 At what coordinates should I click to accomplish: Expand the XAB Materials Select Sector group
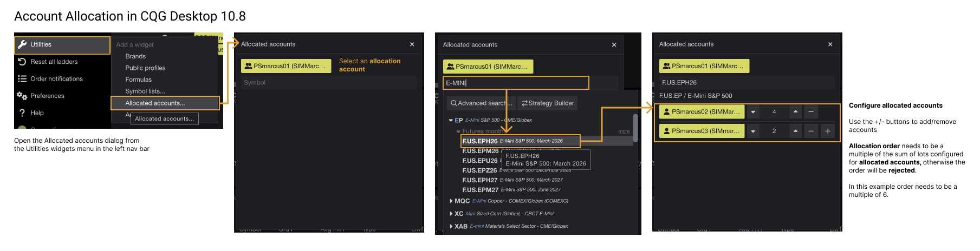[x=451, y=227]
